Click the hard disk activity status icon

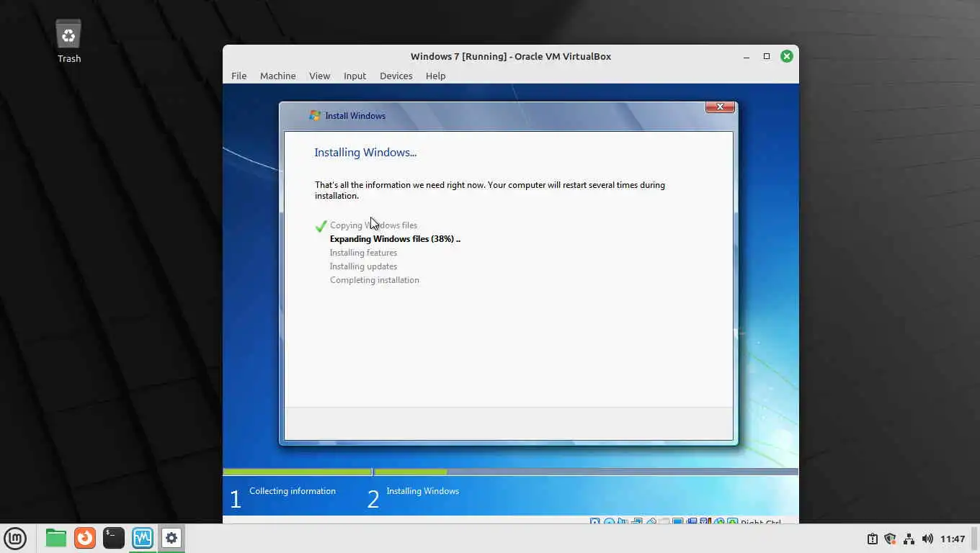coord(594,522)
